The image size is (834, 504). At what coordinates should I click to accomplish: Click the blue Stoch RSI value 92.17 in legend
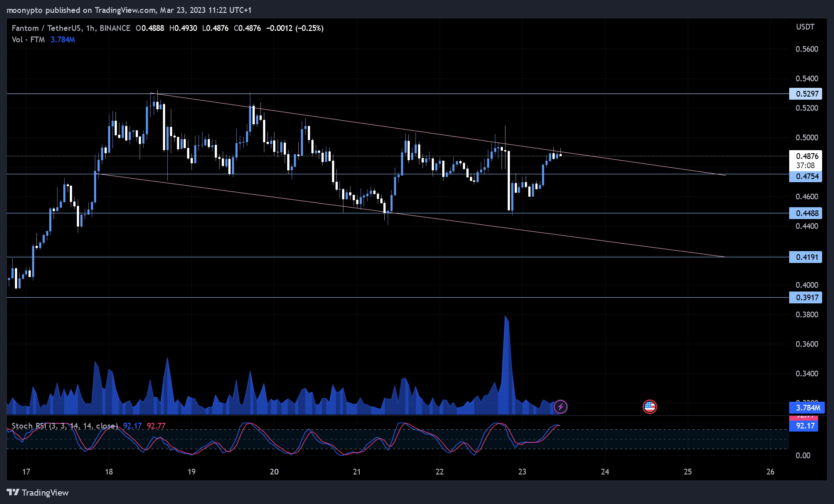click(132, 426)
